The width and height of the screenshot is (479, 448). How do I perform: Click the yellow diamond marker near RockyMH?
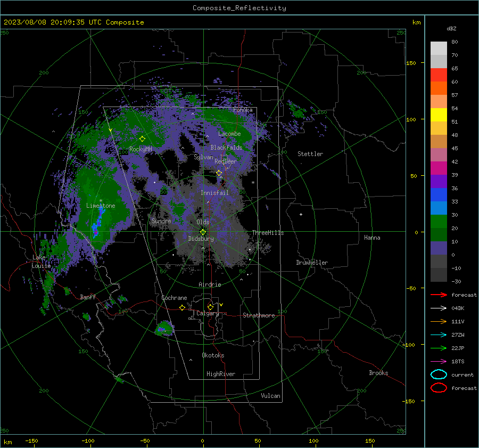(x=142, y=139)
